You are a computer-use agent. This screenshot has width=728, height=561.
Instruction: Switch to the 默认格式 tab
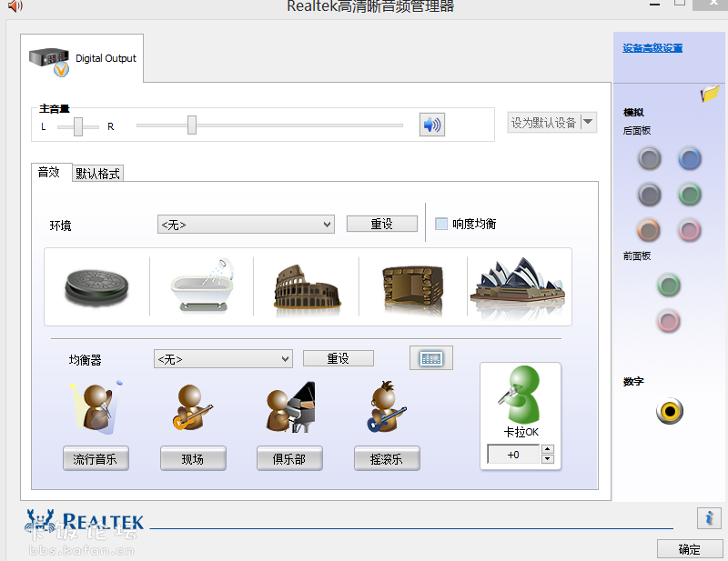(97, 174)
